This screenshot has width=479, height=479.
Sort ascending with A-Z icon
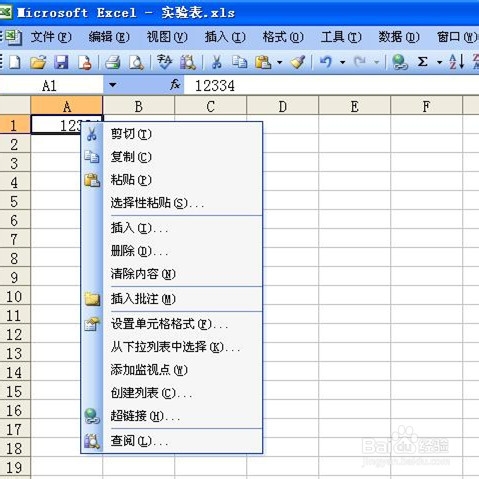457,62
